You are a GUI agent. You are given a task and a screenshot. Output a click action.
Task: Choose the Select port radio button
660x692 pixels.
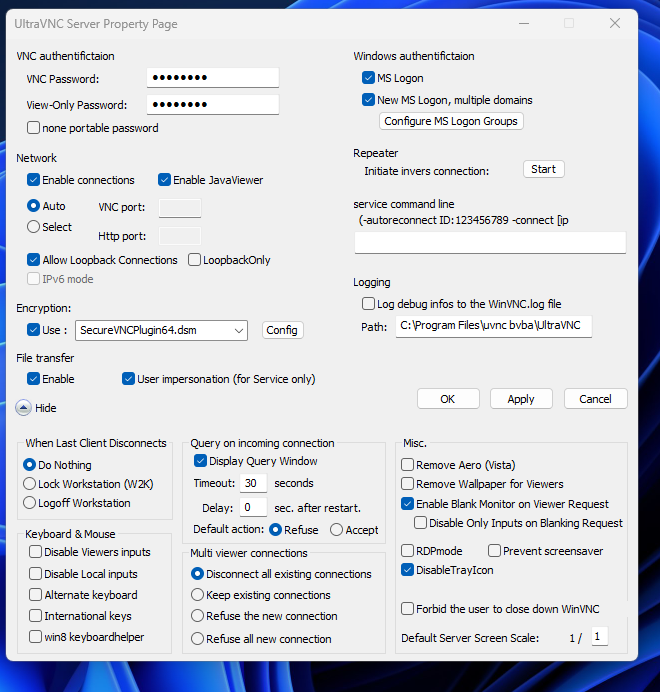pyautogui.click(x=34, y=227)
